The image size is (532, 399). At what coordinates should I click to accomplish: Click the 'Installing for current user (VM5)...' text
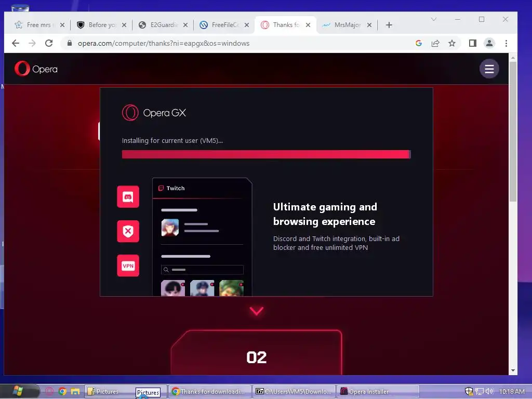pyautogui.click(x=172, y=140)
